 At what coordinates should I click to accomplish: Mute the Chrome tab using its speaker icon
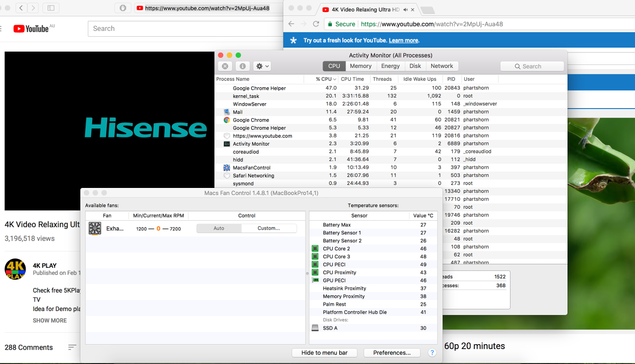406,10
